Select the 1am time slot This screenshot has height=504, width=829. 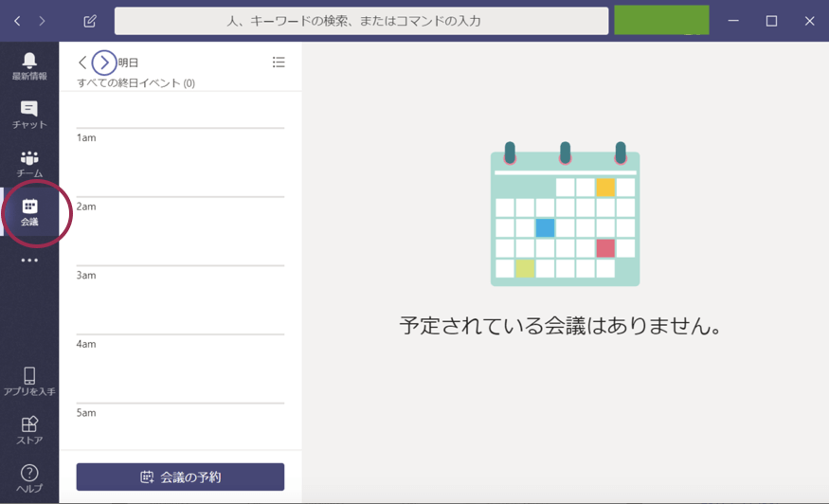click(x=180, y=162)
